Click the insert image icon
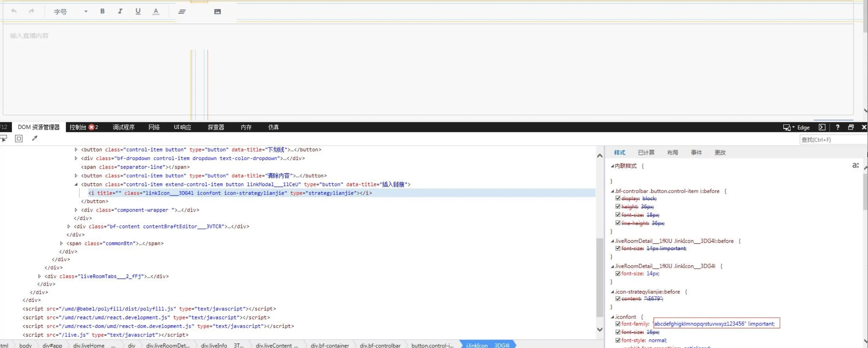Screen dimensions: 868x348 click(217, 12)
